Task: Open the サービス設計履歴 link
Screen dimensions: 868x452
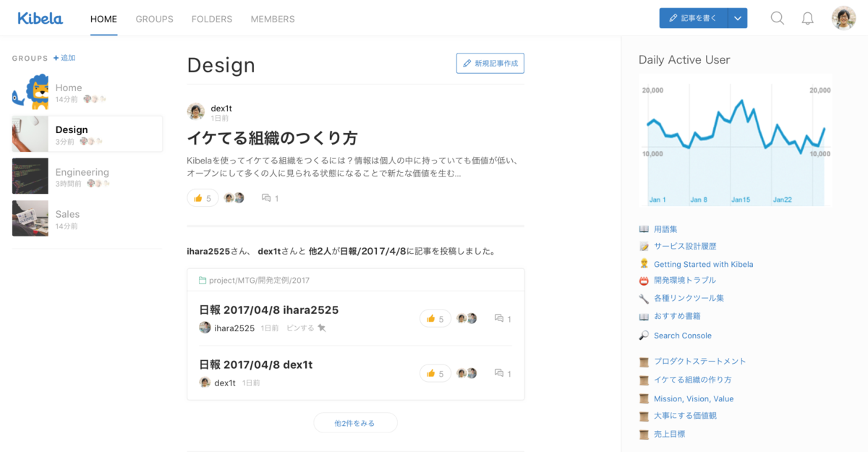Action: [685, 247]
